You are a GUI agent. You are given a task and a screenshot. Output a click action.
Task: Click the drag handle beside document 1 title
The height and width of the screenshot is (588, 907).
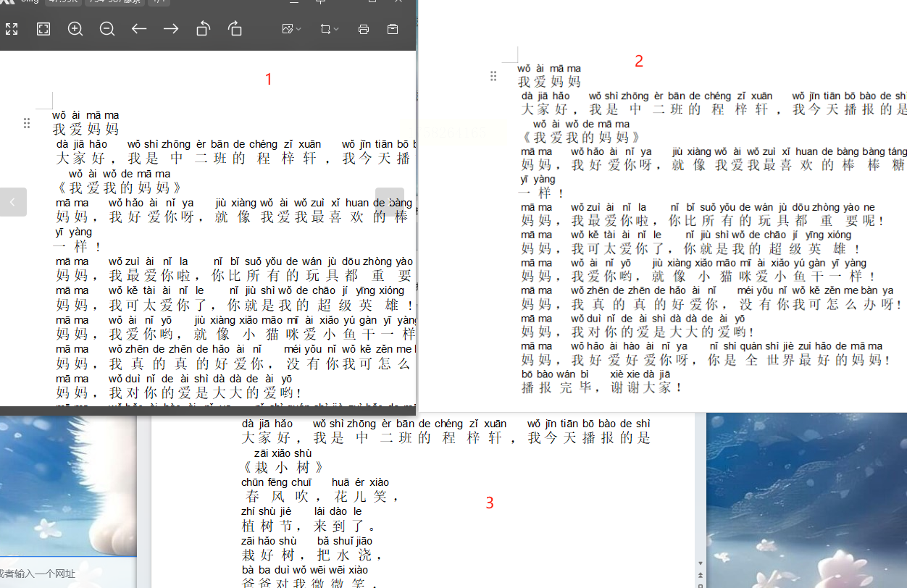(27, 123)
